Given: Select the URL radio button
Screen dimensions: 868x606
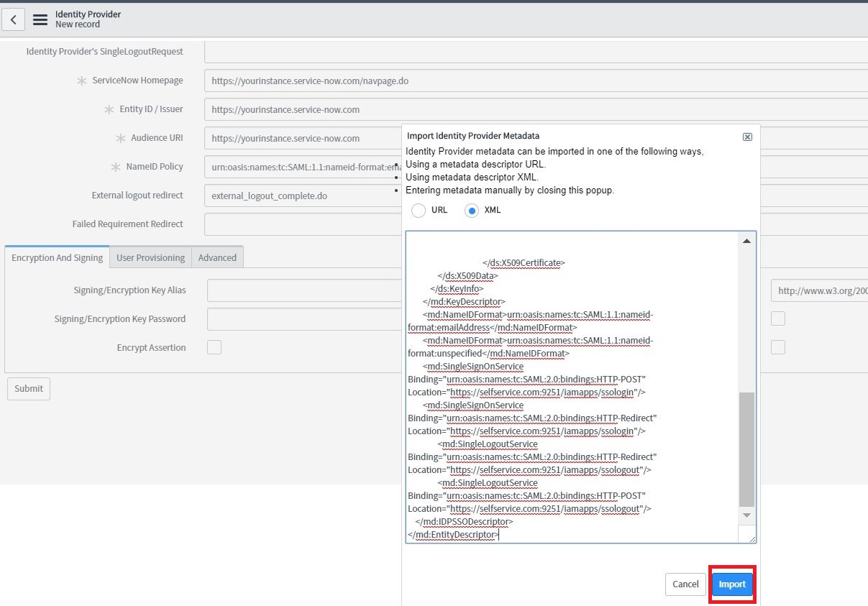Looking at the screenshot, I should coord(419,211).
